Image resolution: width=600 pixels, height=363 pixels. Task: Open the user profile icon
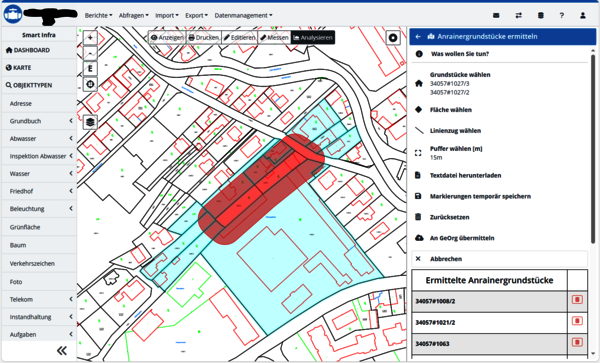pyautogui.click(x=583, y=15)
